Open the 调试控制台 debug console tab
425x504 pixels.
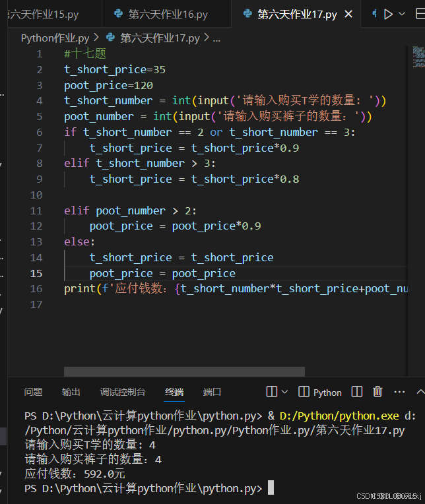tap(123, 392)
